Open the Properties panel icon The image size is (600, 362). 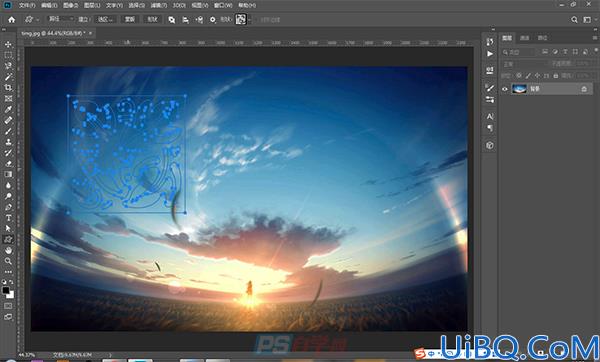pos(490,71)
